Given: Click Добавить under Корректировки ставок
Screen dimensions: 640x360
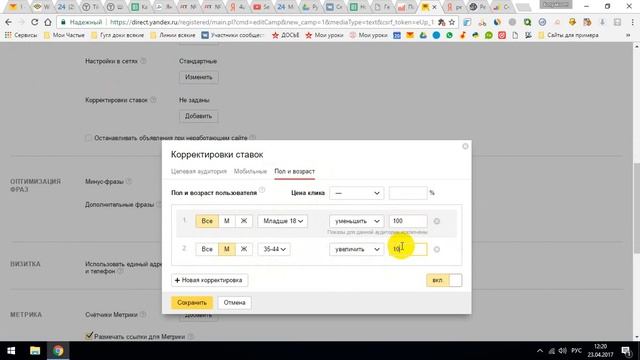Looking at the screenshot, I should coord(198,116).
